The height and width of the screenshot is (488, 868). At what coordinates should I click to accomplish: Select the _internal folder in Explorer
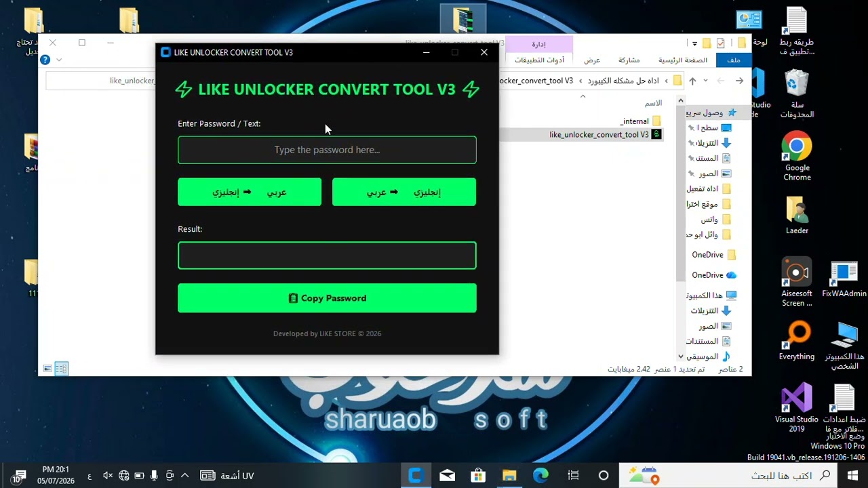(x=640, y=121)
